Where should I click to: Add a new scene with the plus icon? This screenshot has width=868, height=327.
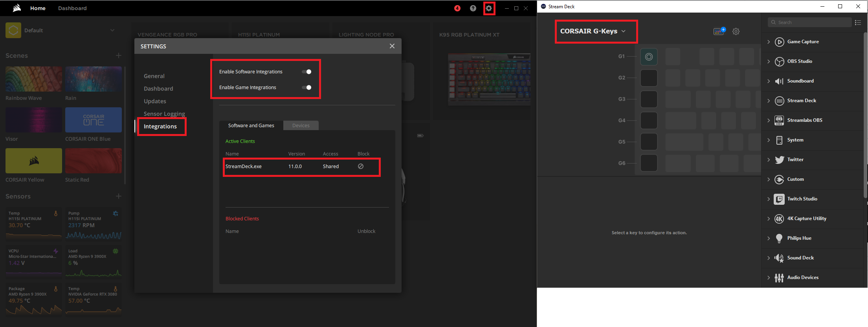119,55
